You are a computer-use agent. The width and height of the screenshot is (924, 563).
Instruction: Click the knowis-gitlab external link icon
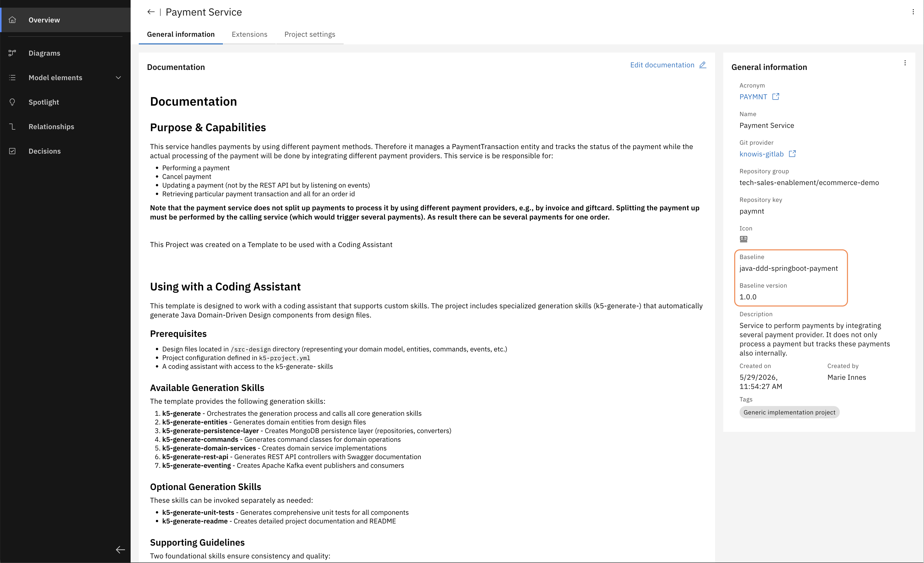click(x=792, y=154)
